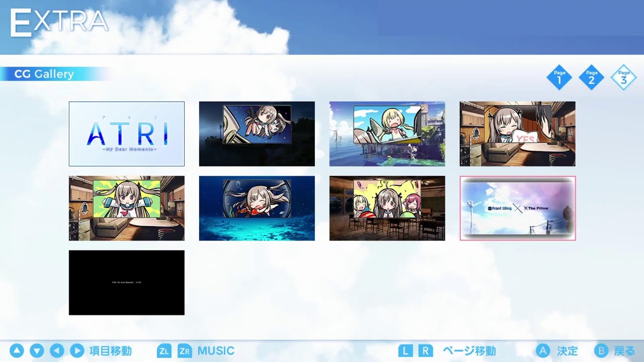Open the black credits movie thumbnail
The image size is (644, 362).
point(126,282)
